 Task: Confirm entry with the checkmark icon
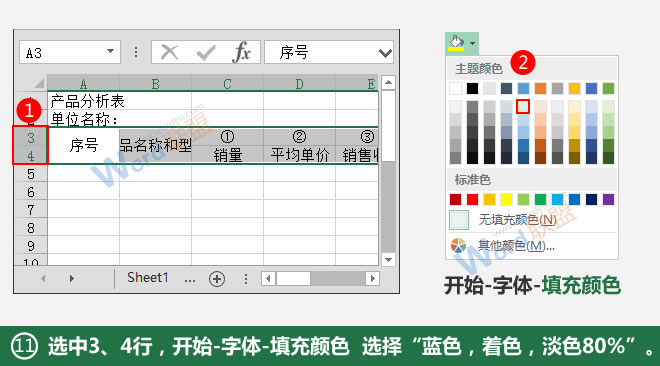coord(206,53)
